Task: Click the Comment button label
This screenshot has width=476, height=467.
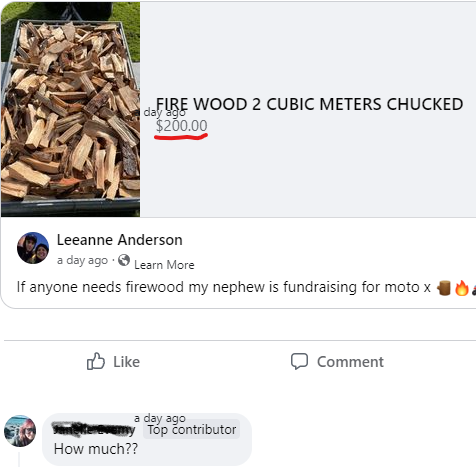Action: (x=350, y=362)
